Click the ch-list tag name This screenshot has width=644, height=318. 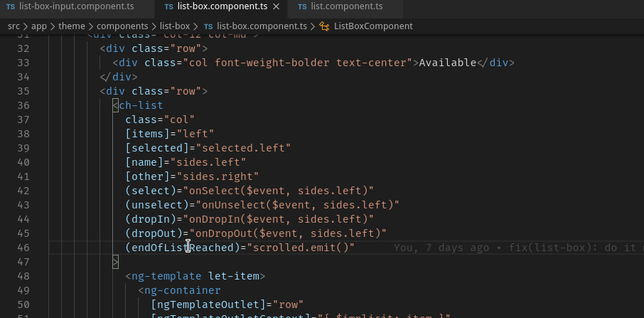tap(141, 105)
